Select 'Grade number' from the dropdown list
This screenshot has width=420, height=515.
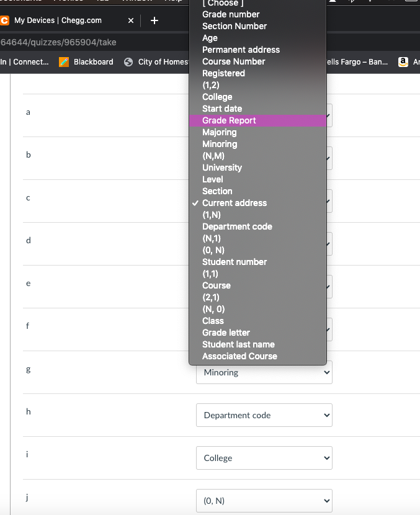pos(258,14)
